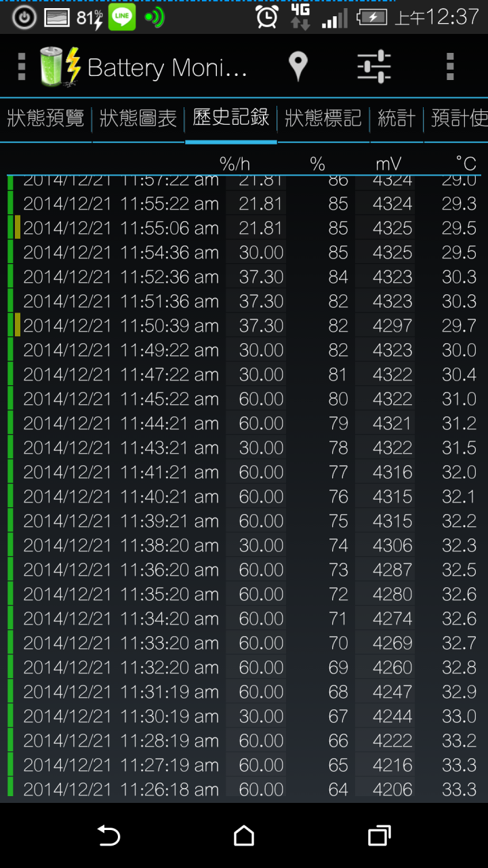
Task: Tap the 11:30:19 am log row
Action: pyautogui.click(x=244, y=716)
